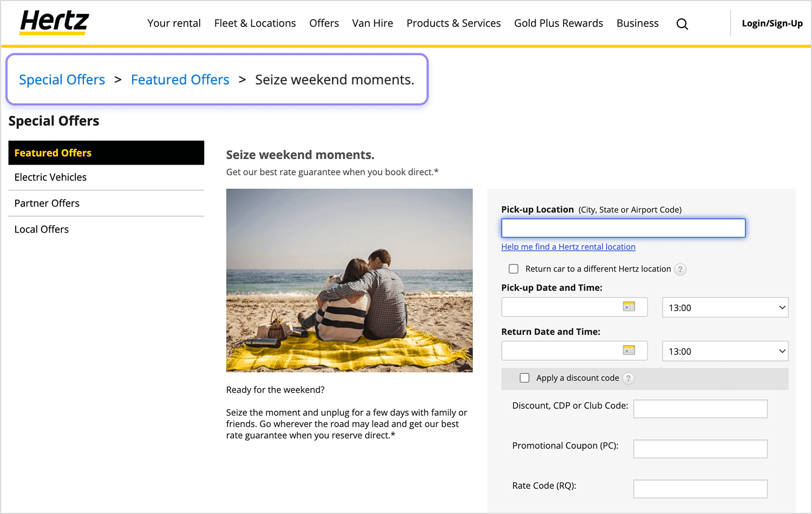812x514 pixels.
Task: Open the Products & Services menu
Action: [x=454, y=23]
